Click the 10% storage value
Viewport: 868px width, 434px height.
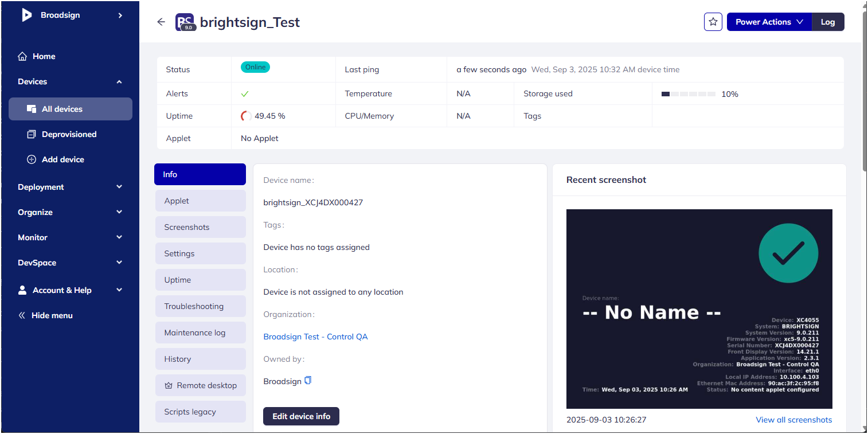730,94
